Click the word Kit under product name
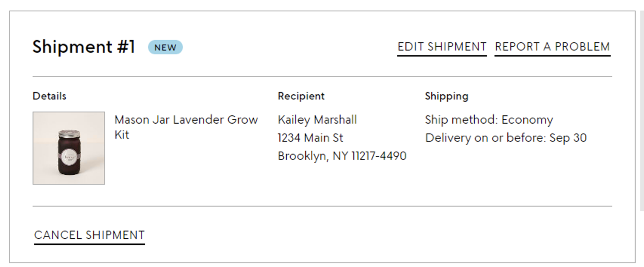 [x=122, y=135]
